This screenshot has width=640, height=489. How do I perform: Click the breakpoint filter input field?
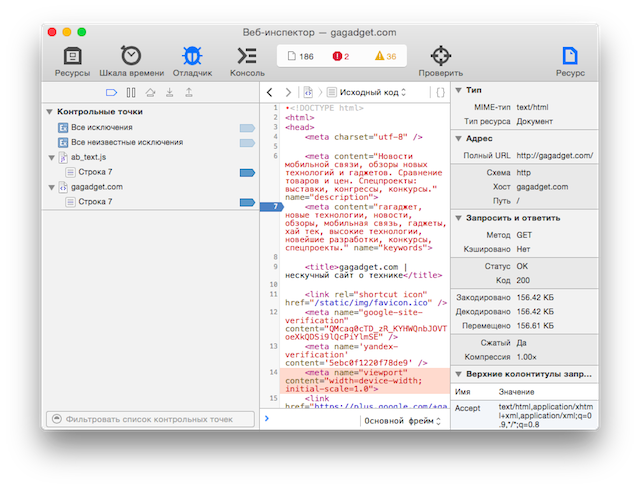coord(150,419)
